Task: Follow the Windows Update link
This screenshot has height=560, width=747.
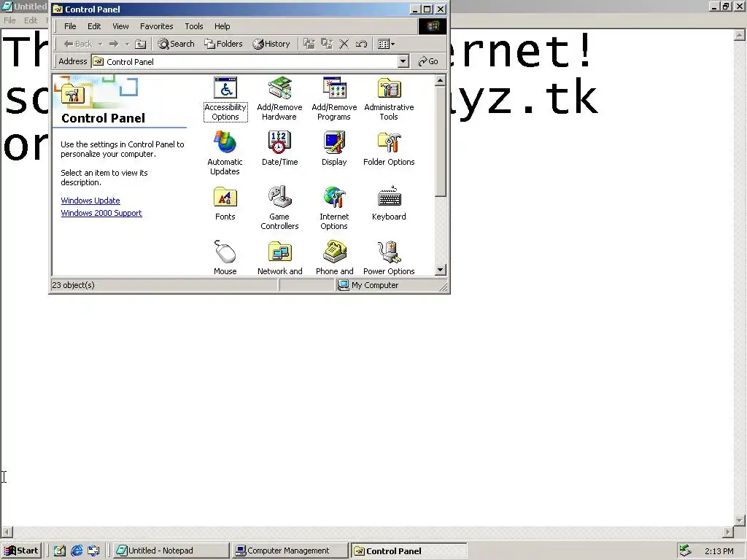Action: 90,201
